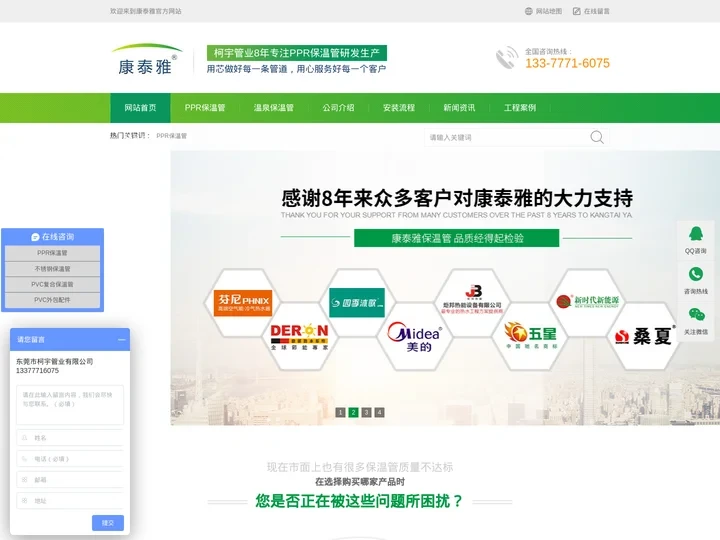Click the hot keyword PPR保温管 link
Screen dimensions: 720x540
click(x=172, y=136)
